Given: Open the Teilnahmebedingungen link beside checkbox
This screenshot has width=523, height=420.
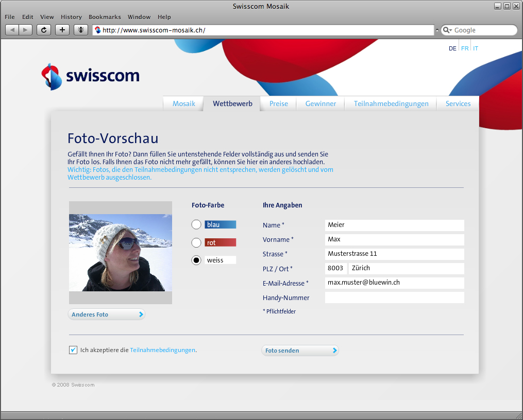Looking at the screenshot, I should point(162,350).
